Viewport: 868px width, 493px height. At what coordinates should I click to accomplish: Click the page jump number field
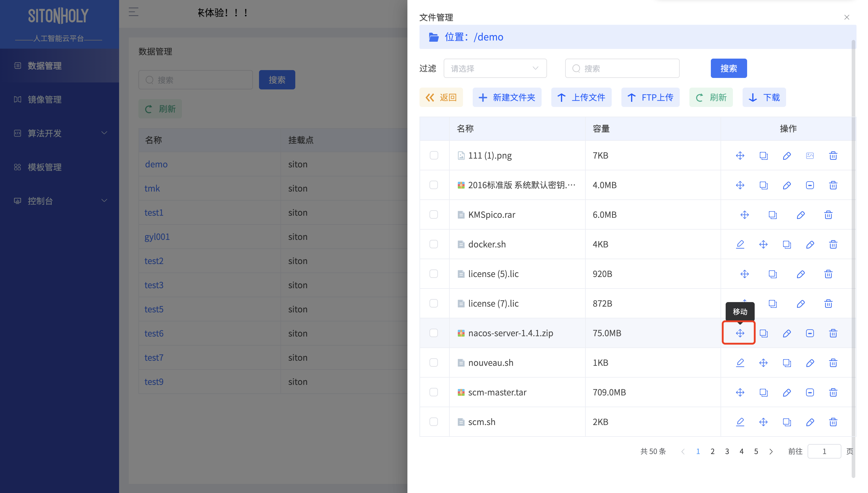click(824, 451)
